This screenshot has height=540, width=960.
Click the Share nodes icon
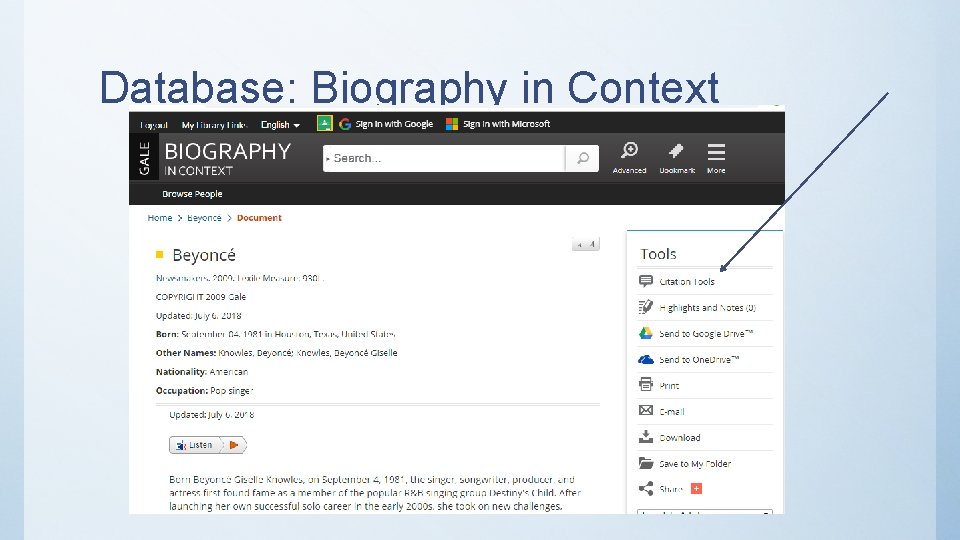click(646, 489)
